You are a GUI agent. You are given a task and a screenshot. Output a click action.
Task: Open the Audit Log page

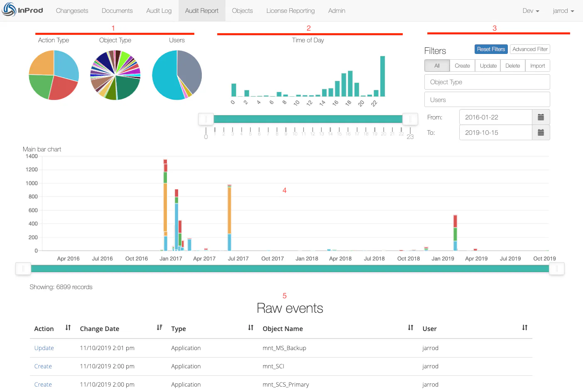[159, 11]
